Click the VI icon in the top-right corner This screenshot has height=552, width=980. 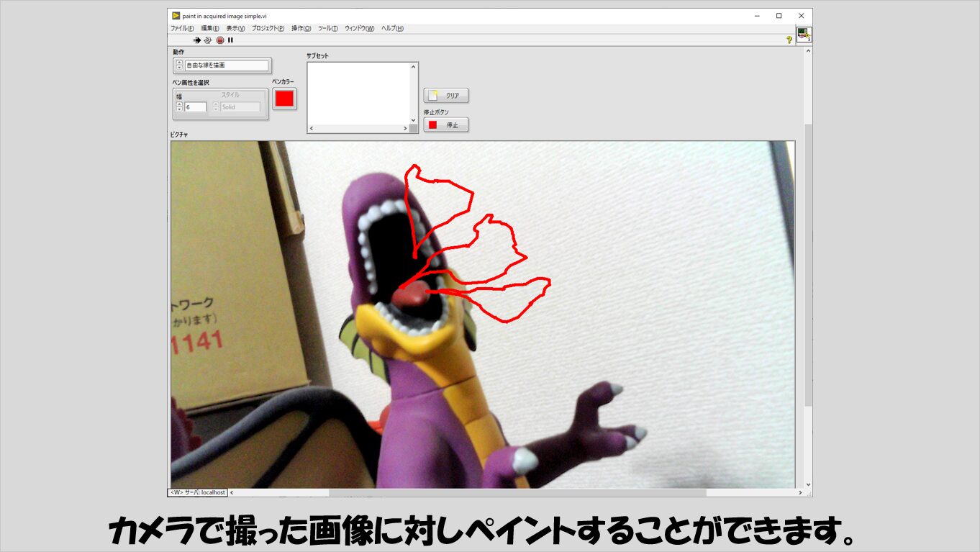coord(804,35)
